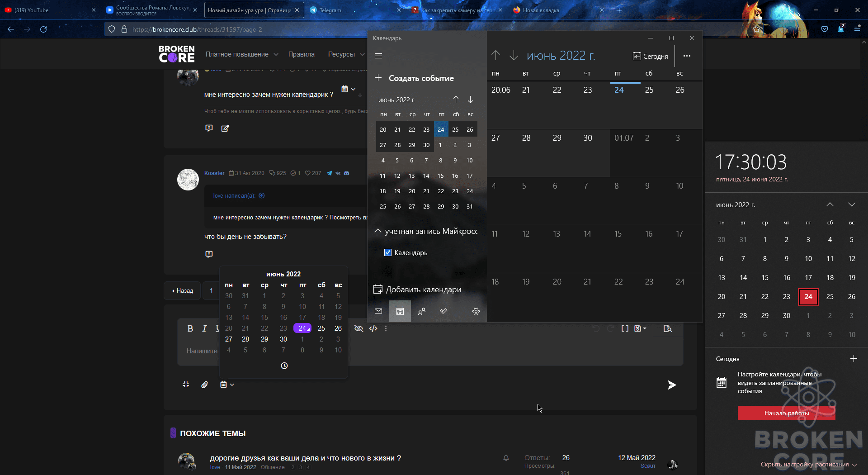
Task: Open To Do checkmark in Calendar bottom bar
Action: pyautogui.click(x=443, y=311)
